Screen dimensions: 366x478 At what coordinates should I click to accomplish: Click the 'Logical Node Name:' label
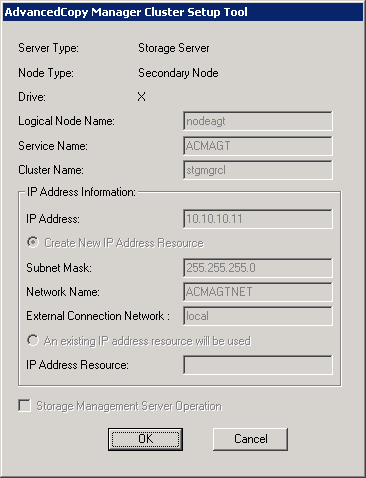(x=66, y=121)
